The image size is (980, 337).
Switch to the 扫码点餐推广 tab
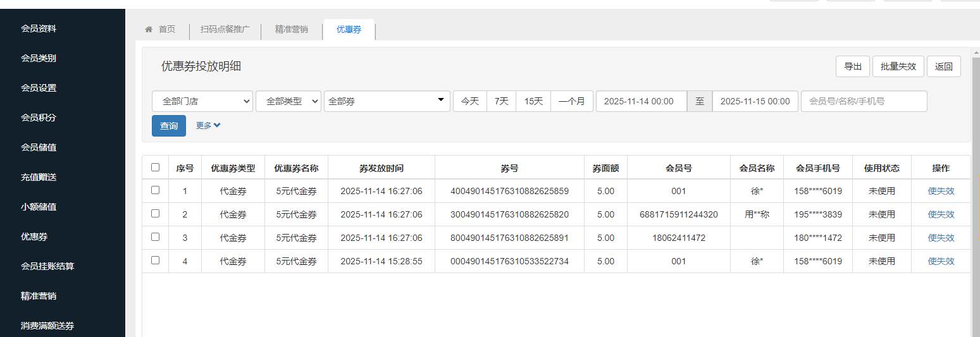click(225, 29)
